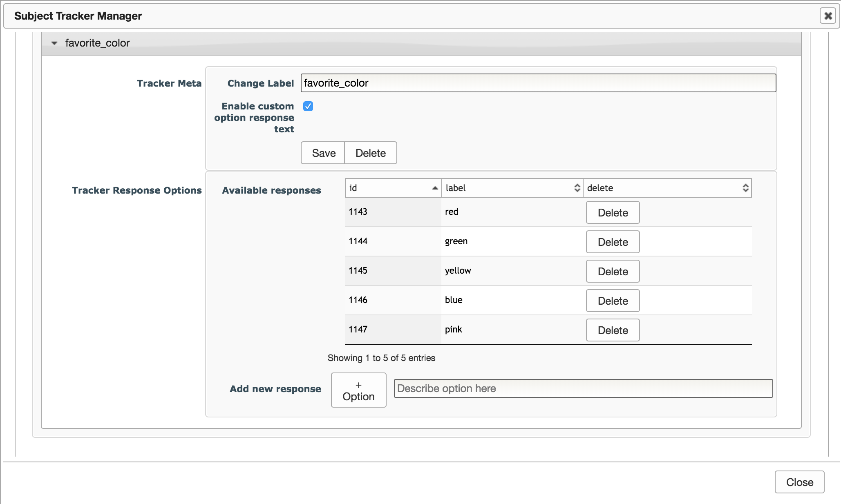This screenshot has width=841, height=504.
Task: Delete the red response option
Action: pyautogui.click(x=613, y=212)
